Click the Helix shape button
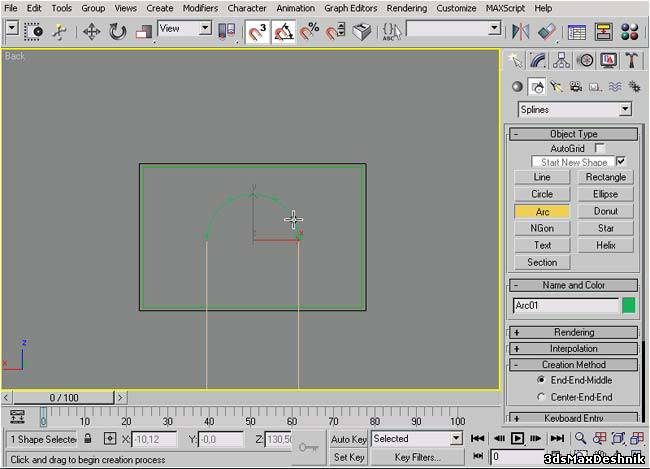The height and width of the screenshot is (469, 650). 606,245
